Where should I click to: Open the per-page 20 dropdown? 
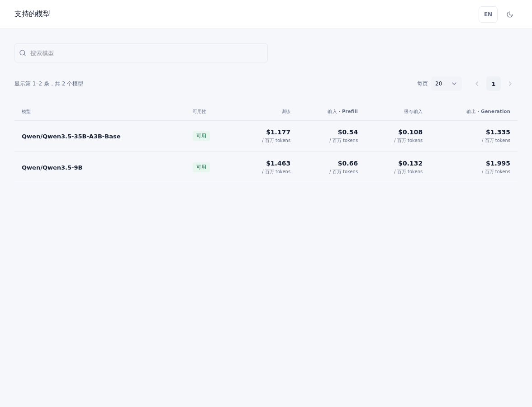tap(446, 84)
